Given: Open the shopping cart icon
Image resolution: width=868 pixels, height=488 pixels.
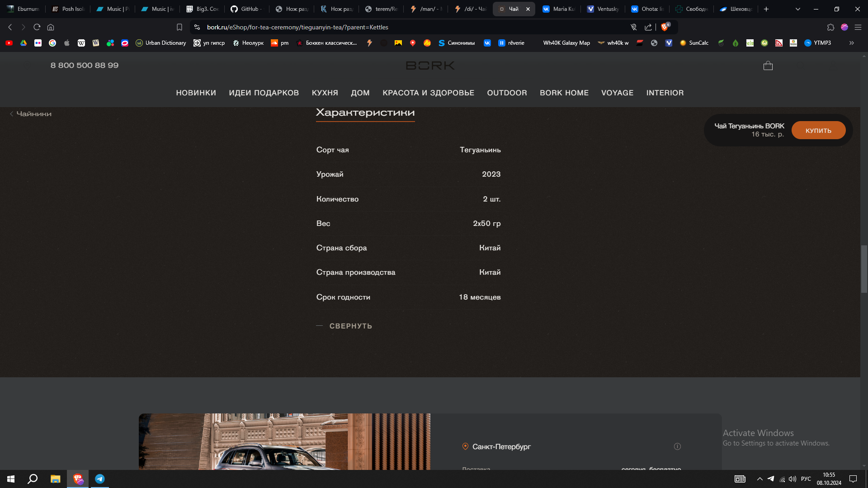Looking at the screenshot, I should [x=768, y=66].
